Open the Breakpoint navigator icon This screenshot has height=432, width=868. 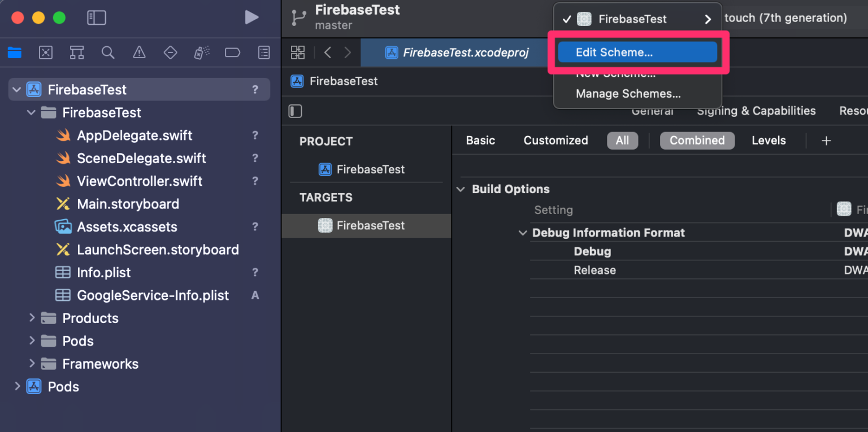[232, 53]
